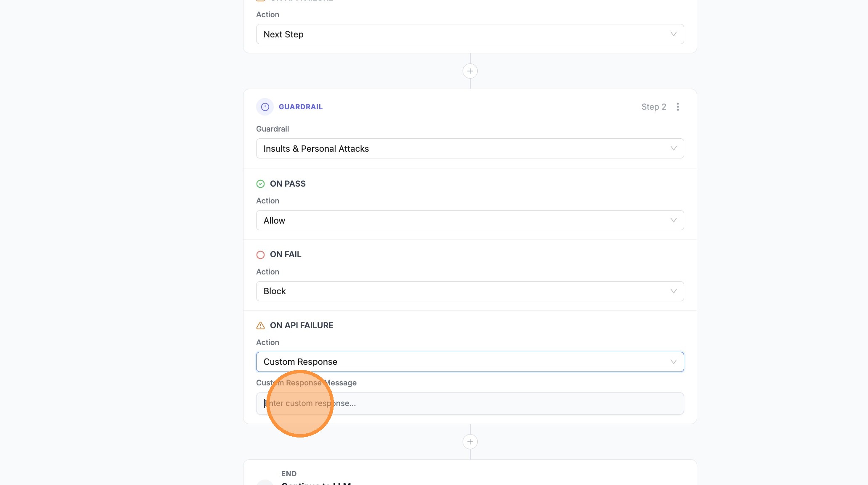The width and height of the screenshot is (868, 485).
Task: Expand the Next Step action dropdown
Action: click(470, 34)
